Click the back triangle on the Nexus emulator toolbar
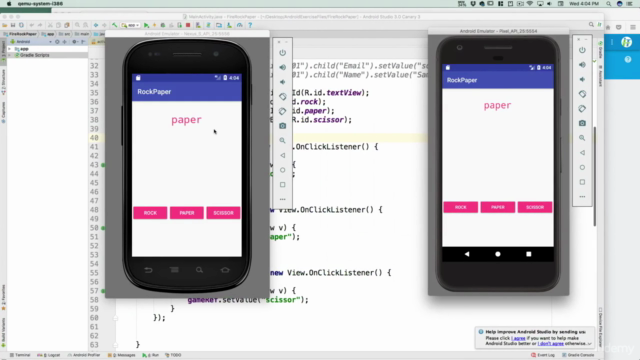Screen dimensions: 640x360 point(282,156)
